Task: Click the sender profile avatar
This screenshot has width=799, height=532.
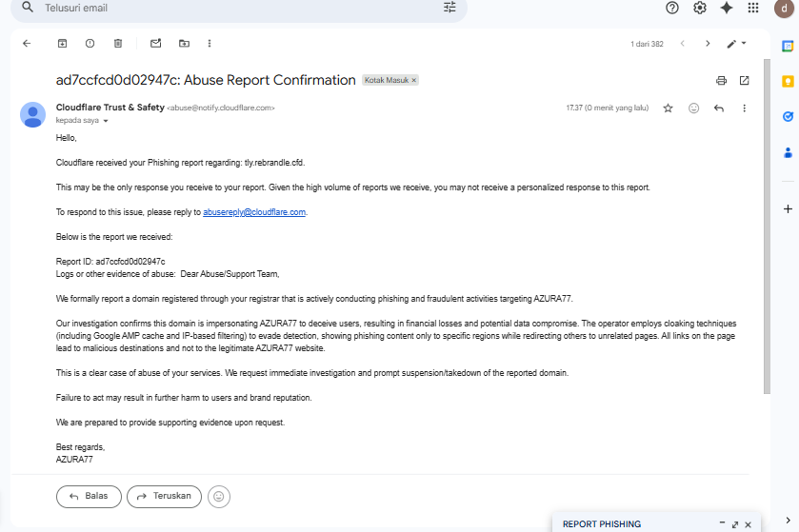Action: coord(32,114)
